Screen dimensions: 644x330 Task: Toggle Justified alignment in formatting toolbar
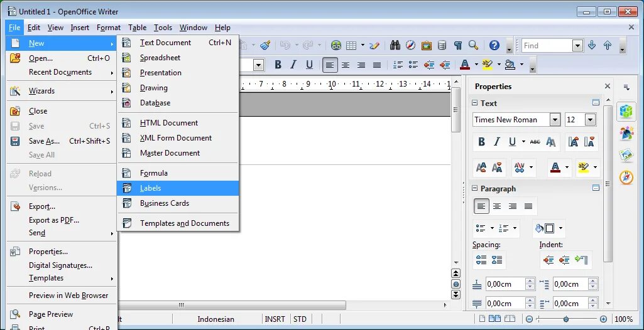[377, 65]
